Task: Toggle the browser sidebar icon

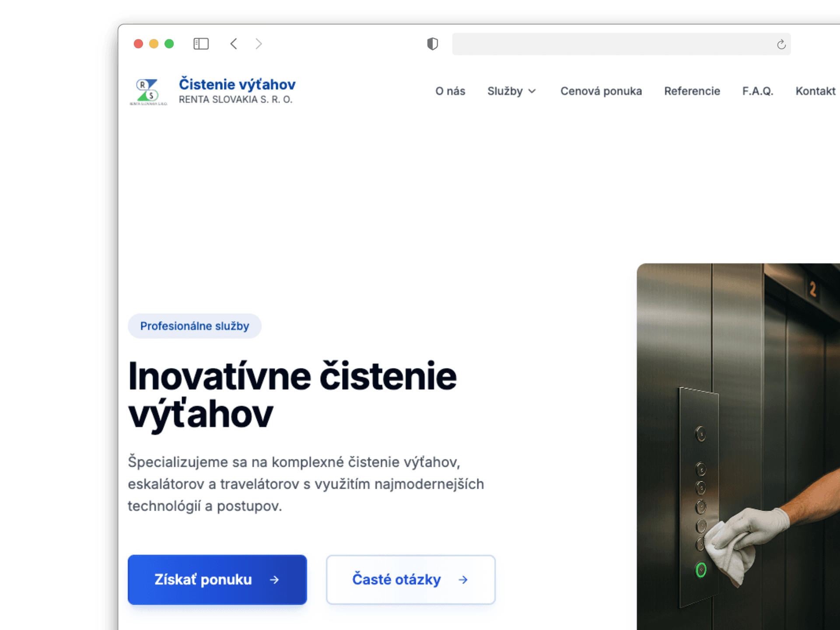Action: click(201, 44)
